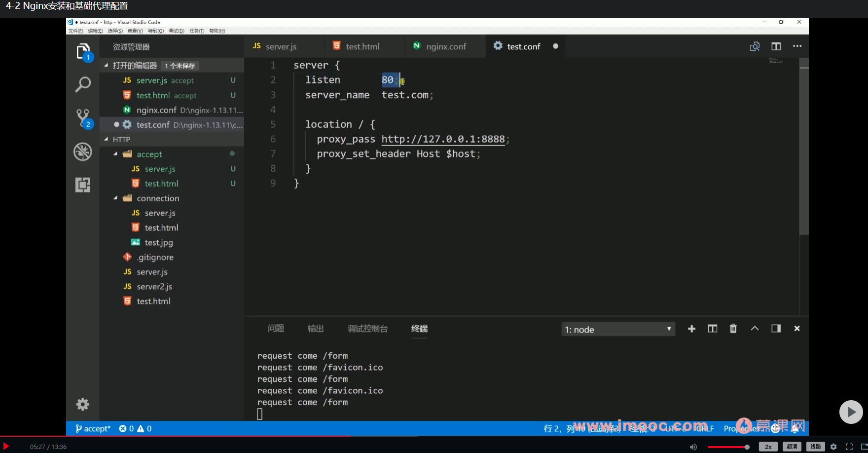Mute the video with the speaker icon

[x=693, y=447]
